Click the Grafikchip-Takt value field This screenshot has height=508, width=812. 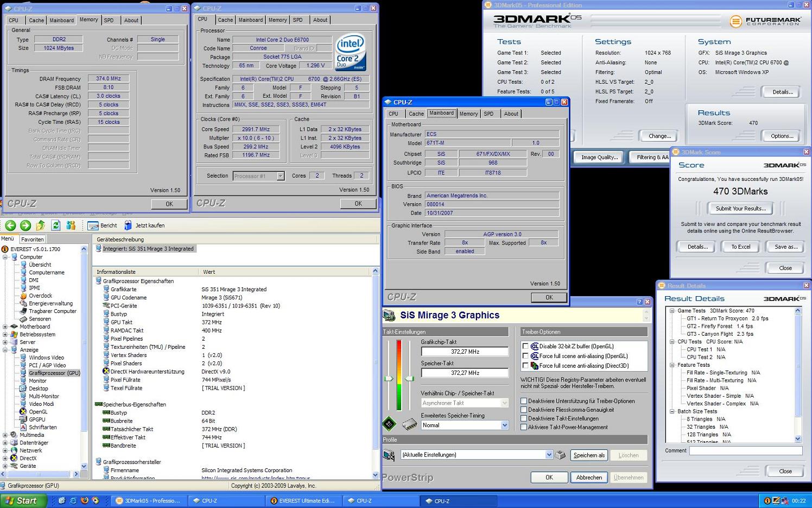click(465, 352)
